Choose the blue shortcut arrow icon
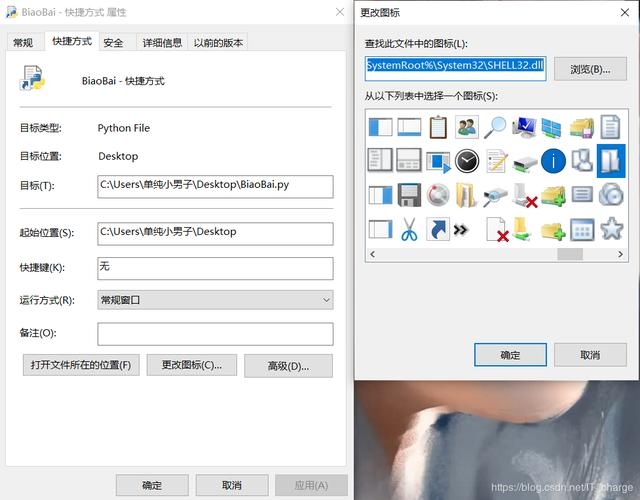The height and width of the screenshot is (500, 640). [x=438, y=229]
